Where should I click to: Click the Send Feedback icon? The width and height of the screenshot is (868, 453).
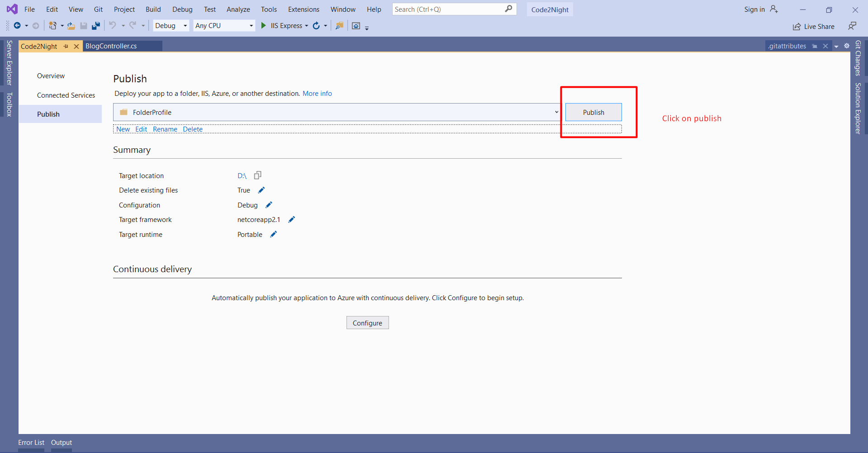pyautogui.click(x=852, y=26)
